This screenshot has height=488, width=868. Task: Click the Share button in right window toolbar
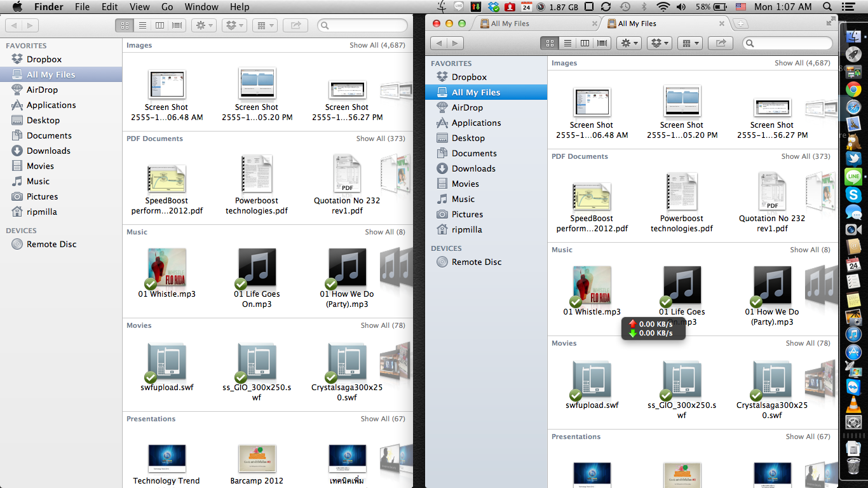721,43
